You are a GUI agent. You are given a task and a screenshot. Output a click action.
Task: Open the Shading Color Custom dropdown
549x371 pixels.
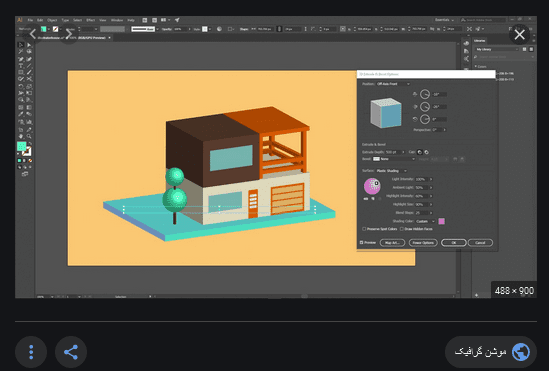coord(425,221)
